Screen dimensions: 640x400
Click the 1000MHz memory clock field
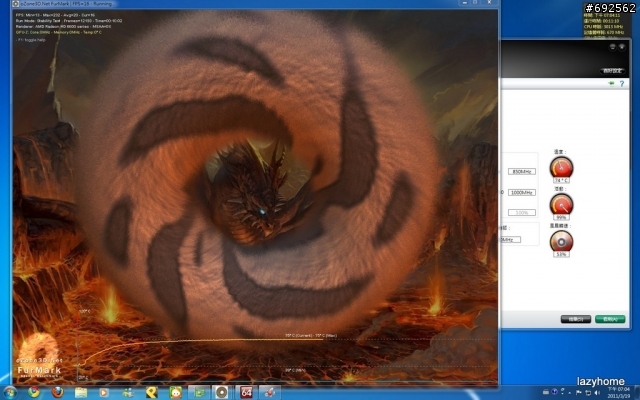point(522,192)
